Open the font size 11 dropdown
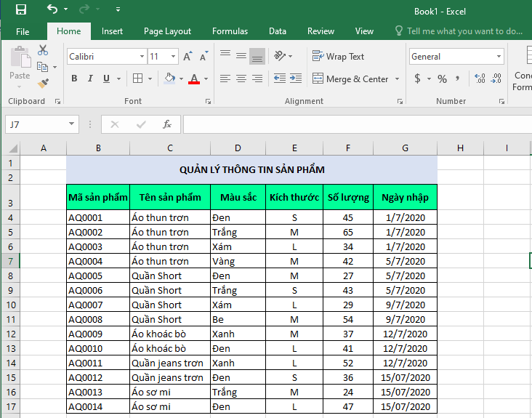This screenshot has height=418, width=532. click(173, 56)
